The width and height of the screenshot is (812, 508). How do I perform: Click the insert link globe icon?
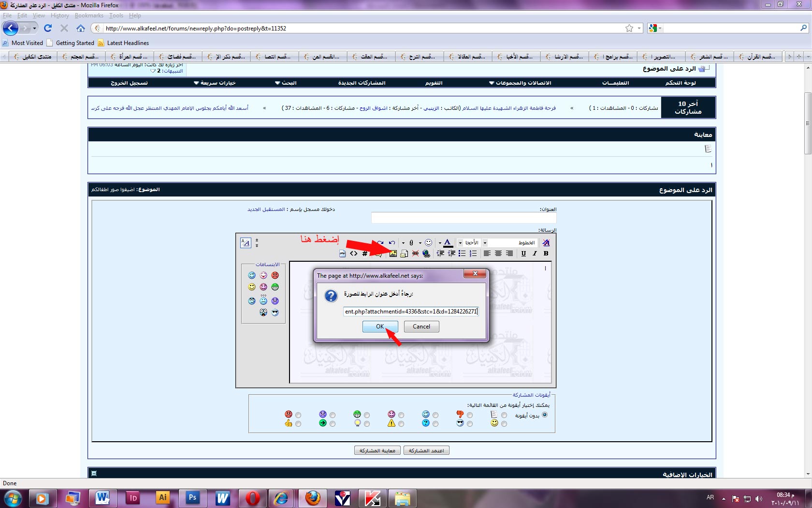click(426, 254)
